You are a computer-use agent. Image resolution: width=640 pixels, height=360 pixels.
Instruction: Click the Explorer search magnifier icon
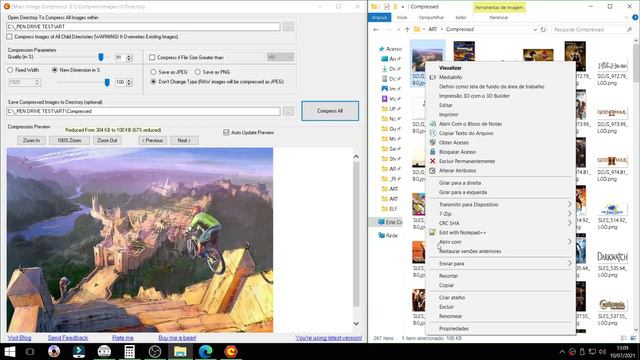coord(629,29)
